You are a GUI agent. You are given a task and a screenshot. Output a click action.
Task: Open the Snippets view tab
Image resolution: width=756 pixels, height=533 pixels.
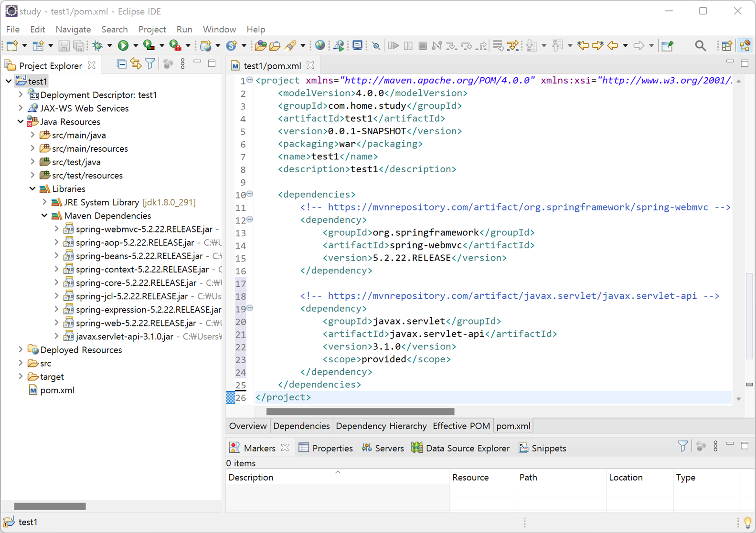pos(542,448)
